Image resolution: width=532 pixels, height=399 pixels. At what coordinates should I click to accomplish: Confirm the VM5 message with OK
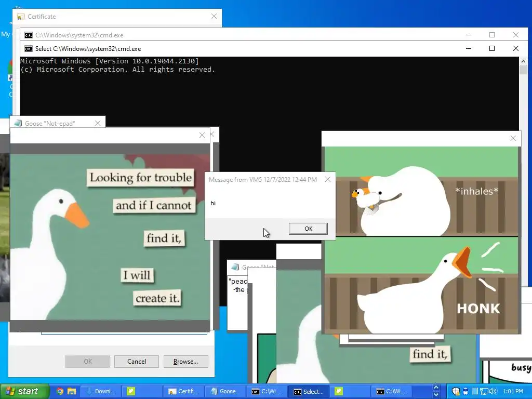[308, 229]
